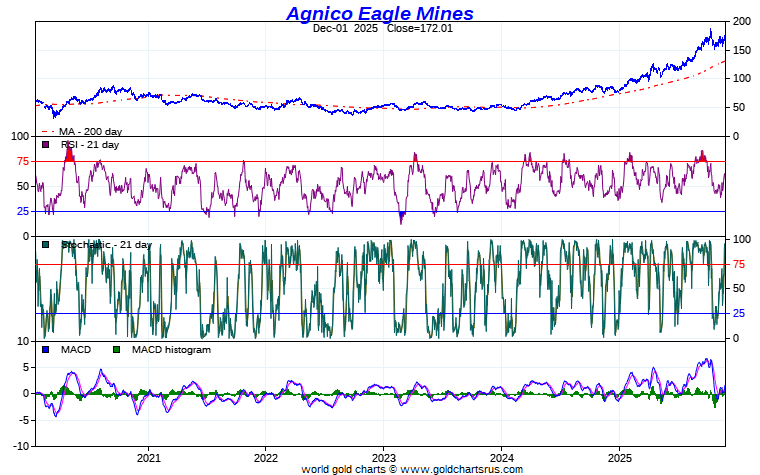Click the green MACD histogram legend swatch

(116, 349)
